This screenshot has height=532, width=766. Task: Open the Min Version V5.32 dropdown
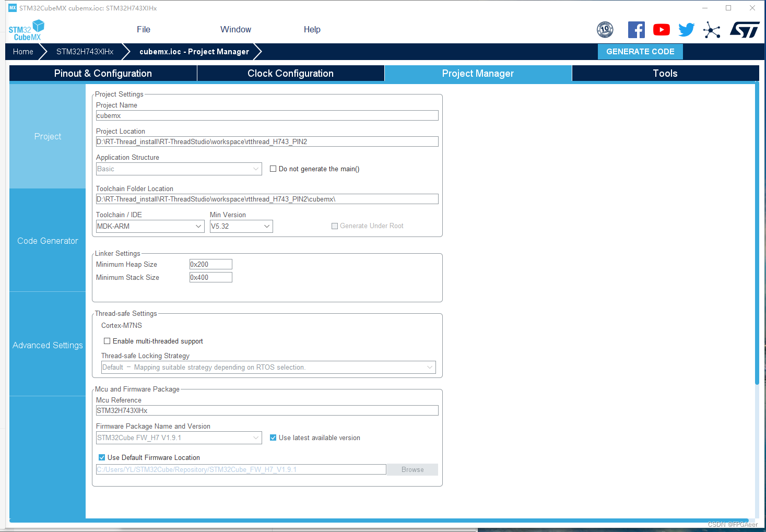click(241, 226)
